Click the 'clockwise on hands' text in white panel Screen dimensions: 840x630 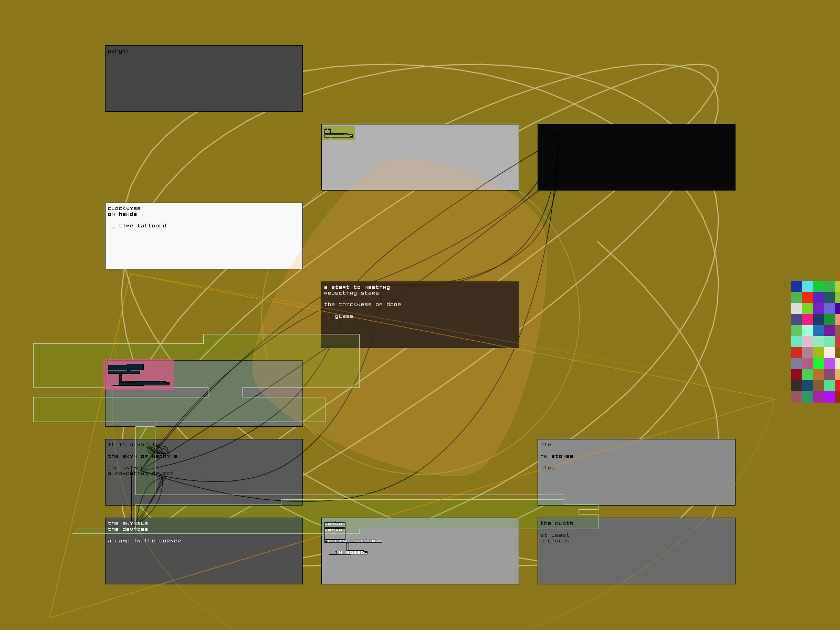124,211
